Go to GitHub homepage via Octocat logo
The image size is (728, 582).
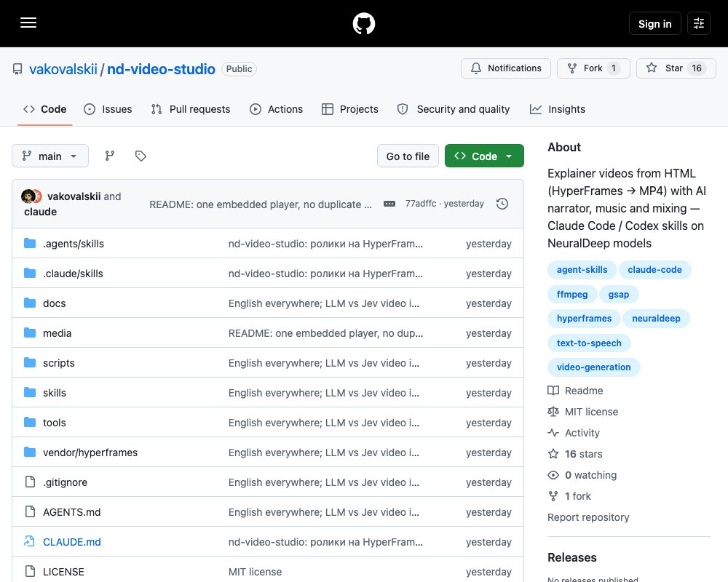pos(364,23)
